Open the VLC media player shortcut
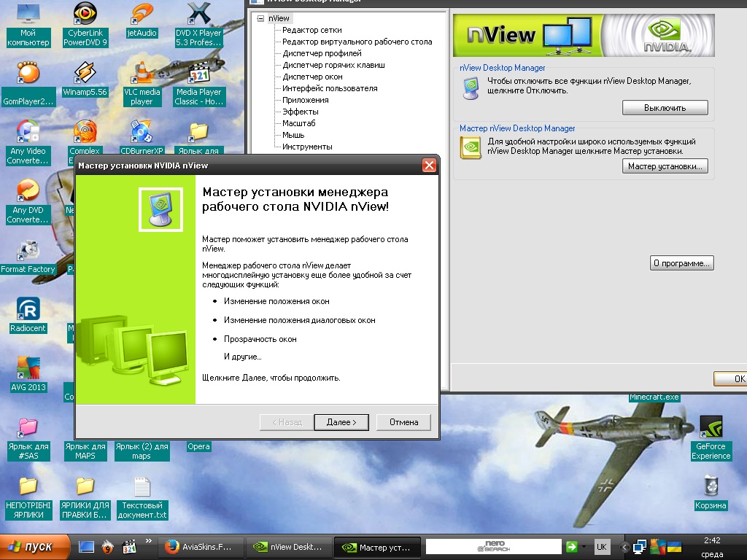The width and height of the screenshot is (747, 560). [142, 83]
